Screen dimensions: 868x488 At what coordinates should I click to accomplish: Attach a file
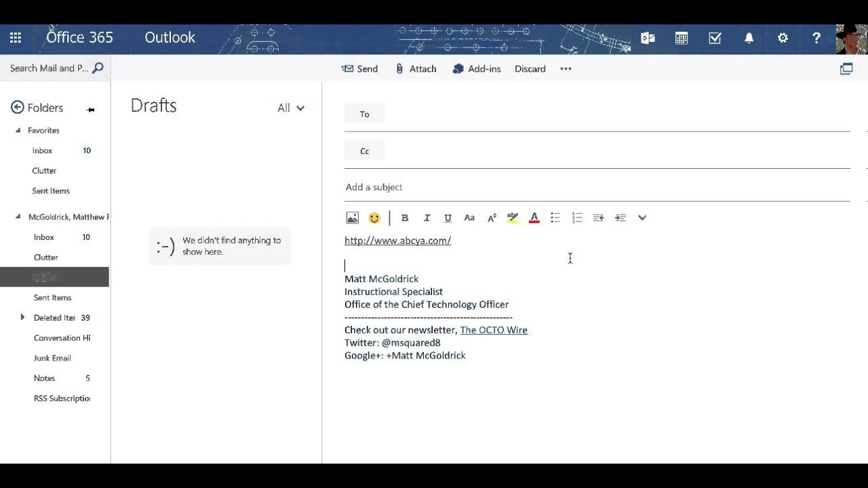point(416,68)
